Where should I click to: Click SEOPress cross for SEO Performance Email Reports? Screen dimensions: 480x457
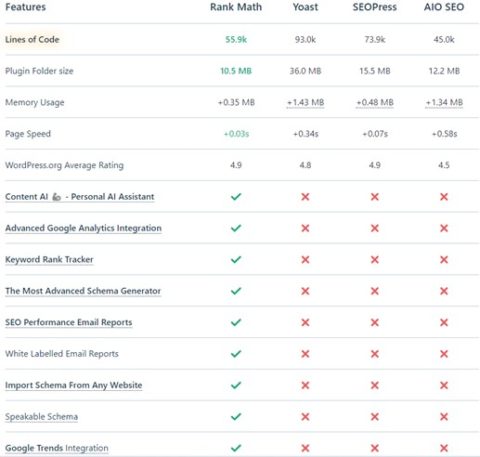point(375,322)
